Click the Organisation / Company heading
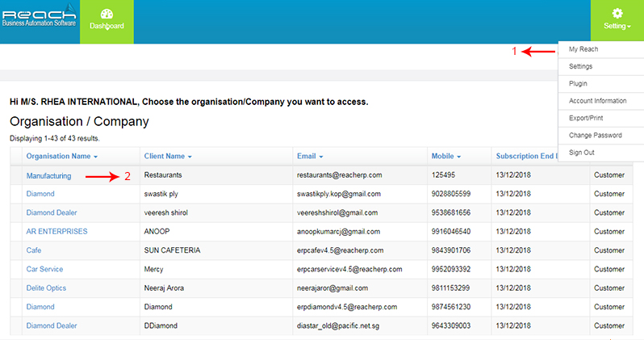This screenshot has height=340, width=644. 79,122
